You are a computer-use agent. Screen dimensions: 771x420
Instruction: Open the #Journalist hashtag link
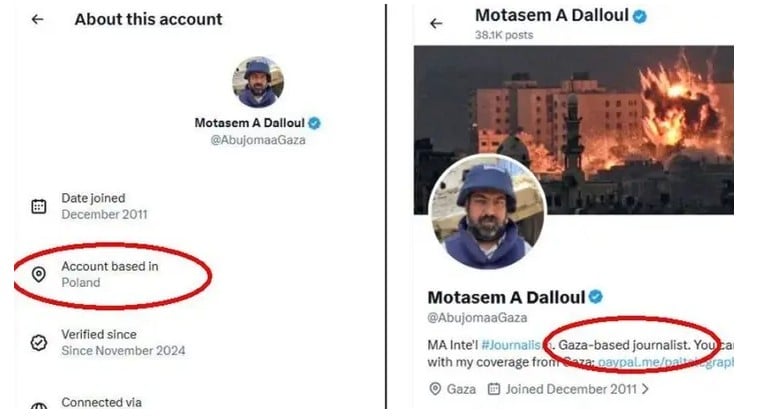[518, 344]
